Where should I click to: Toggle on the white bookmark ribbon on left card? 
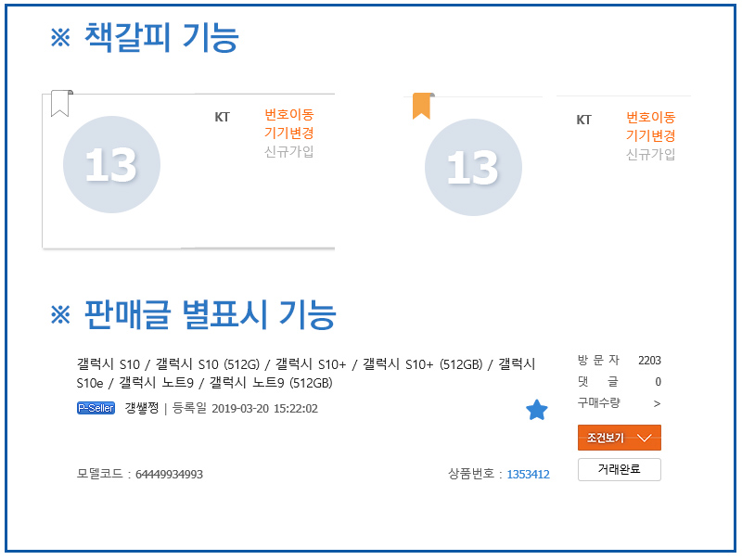coord(60,104)
